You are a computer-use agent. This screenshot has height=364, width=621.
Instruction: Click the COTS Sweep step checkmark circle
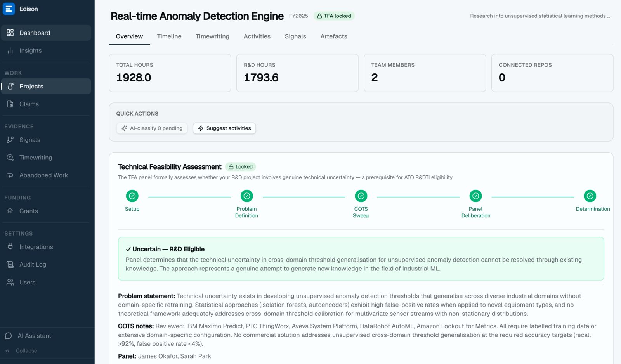coord(361,196)
